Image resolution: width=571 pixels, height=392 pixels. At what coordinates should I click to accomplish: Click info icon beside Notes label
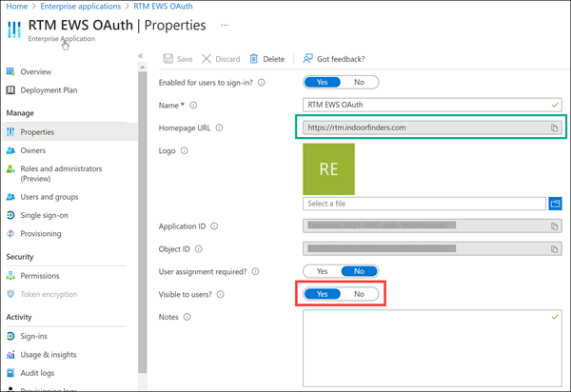187,317
